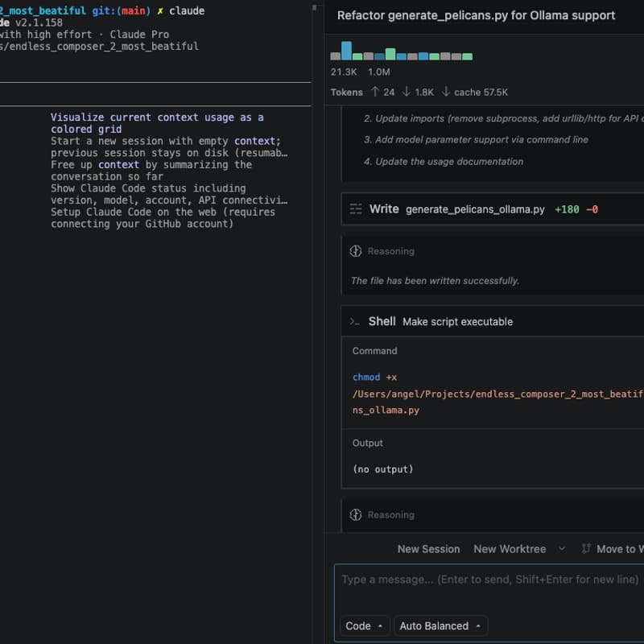
Task: Expand the Shell 'Make script executable' block
Action: [493, 321]
